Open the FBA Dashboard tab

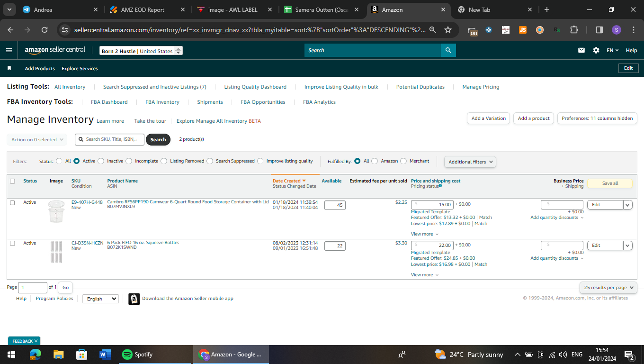tap(109, 102)
